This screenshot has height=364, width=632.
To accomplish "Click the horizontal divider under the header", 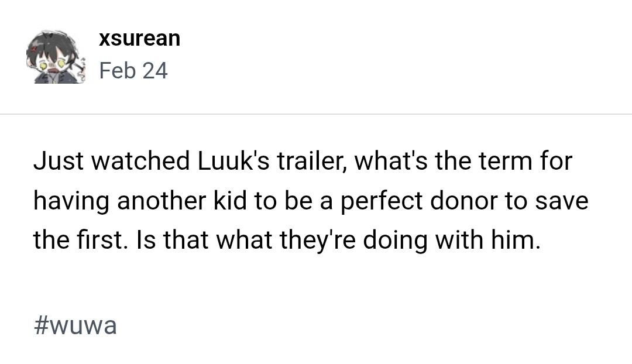I will coord(316,114).
